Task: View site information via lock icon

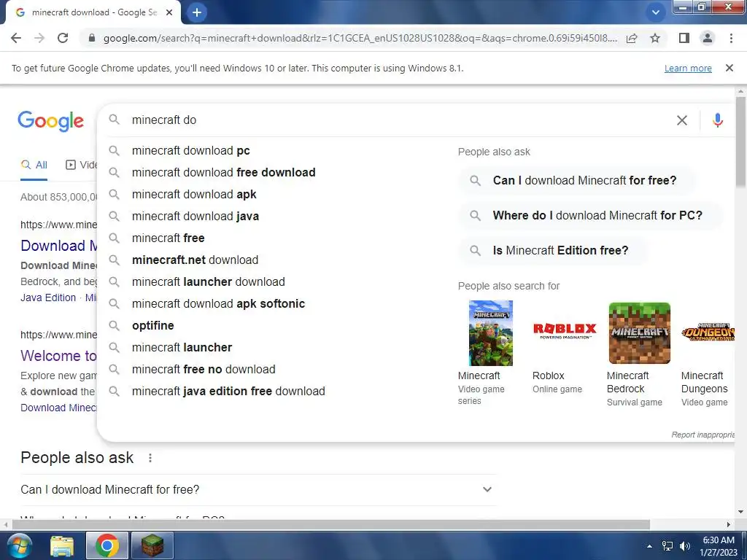Action: pyautogui.click(x=92, y=38)
